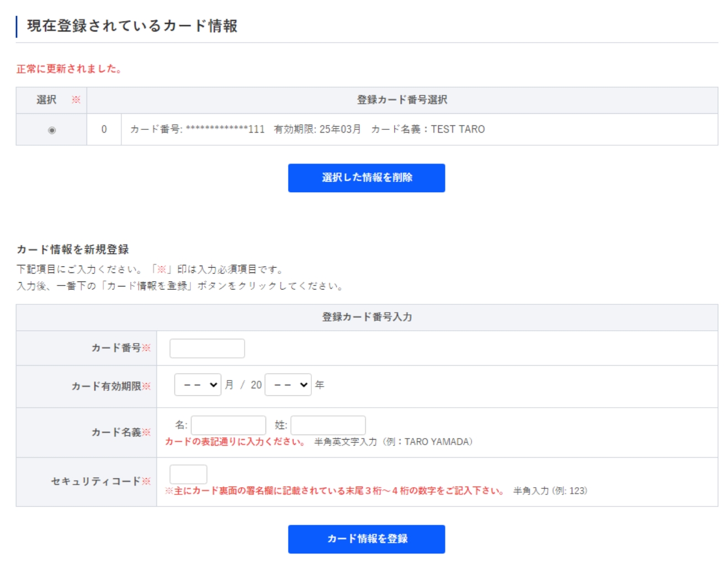This screenshot has width=728, height=565.
Task: Click the セキュリティコード field label
Action: pyautogui.click(x=96, y=482)
